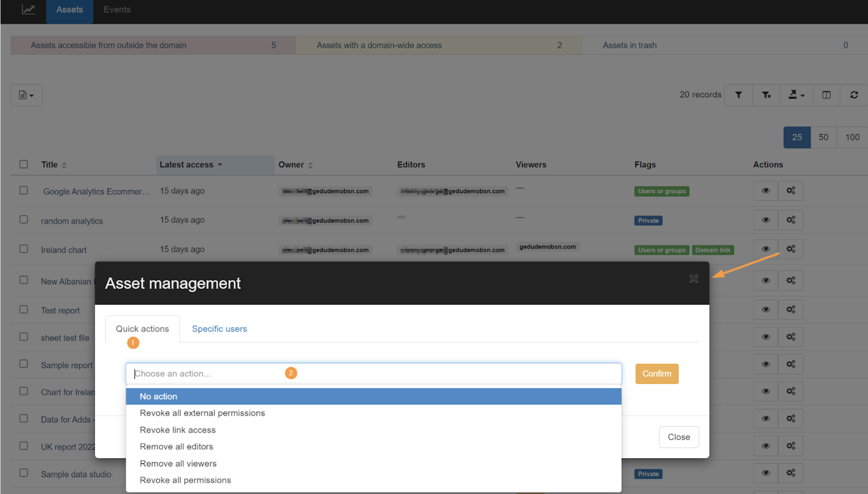Screen dimensions: 868x494
Task: Click eye icon in sheet test file row
Action: (766, 337)
